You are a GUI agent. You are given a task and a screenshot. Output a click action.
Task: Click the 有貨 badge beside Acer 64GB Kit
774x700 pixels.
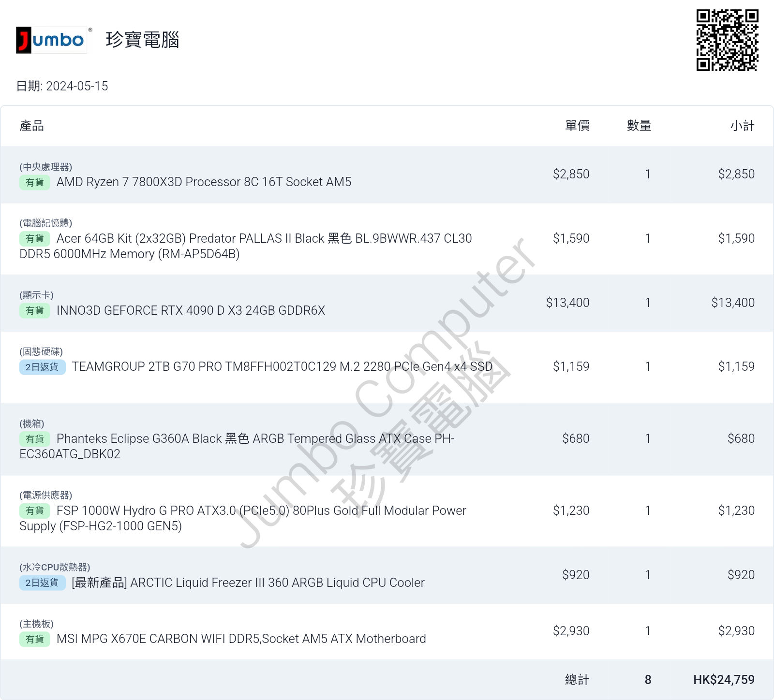tap(35, 238)
